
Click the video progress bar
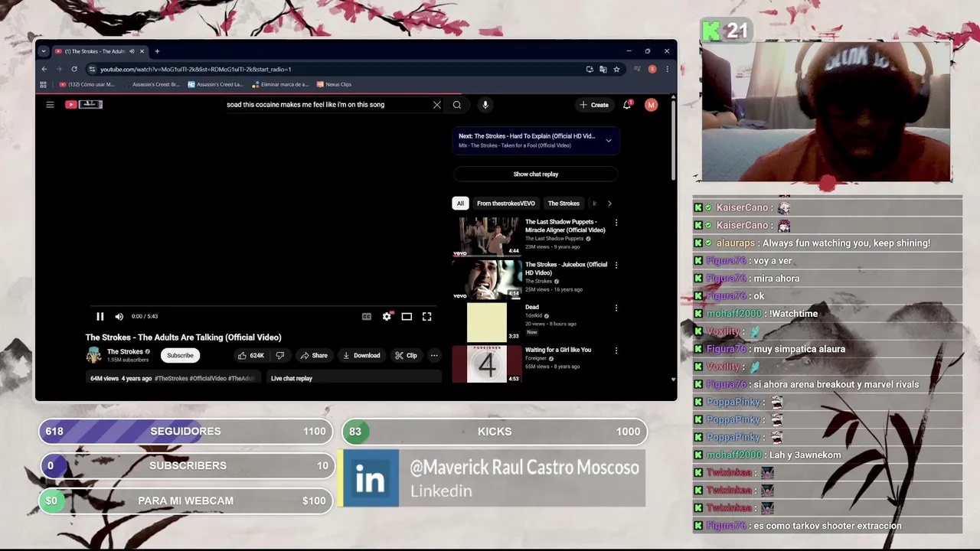263,305
